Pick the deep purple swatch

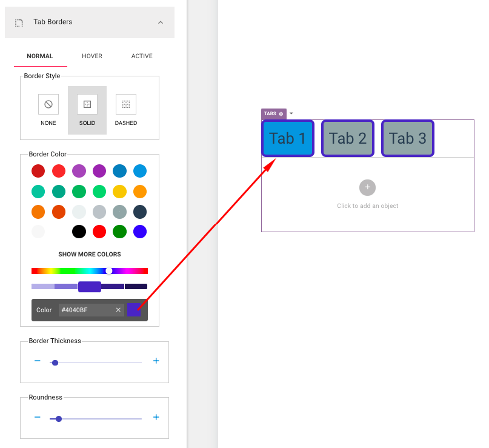[x=99, y=171]
